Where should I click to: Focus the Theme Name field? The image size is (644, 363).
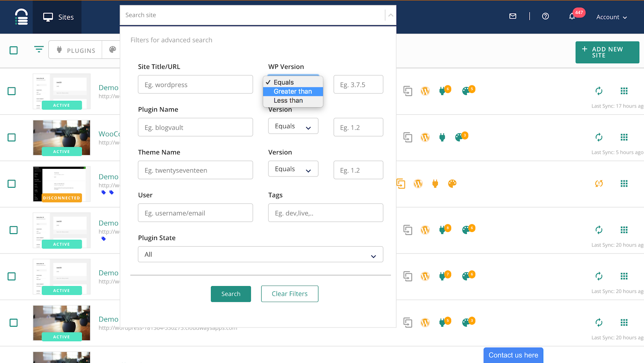(195, 170)
